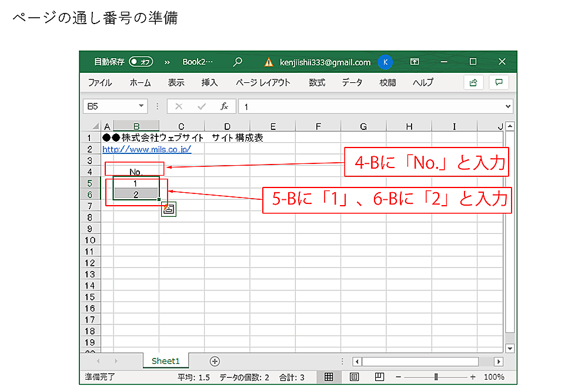Screen dimensions: 588x392
Task: Select Normal view icon in status bar
Action: point(329,377)
